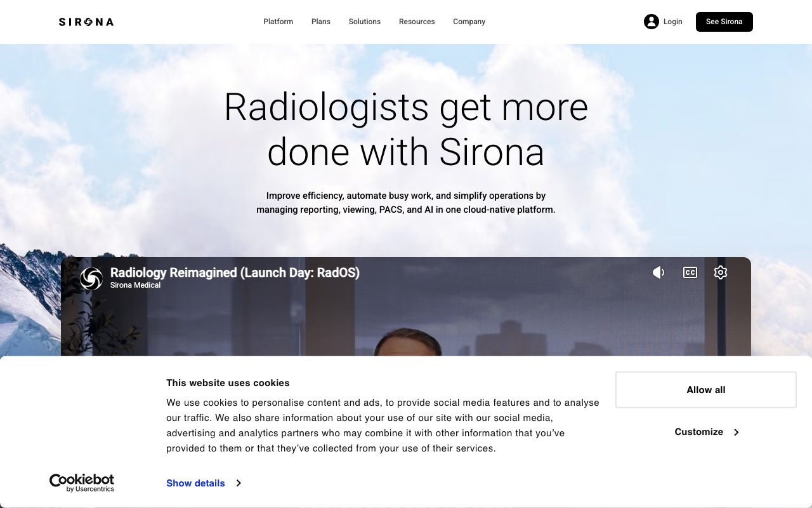Click the Show details link
The height and width of the screenshot is (508, 812).
point(195,483)
